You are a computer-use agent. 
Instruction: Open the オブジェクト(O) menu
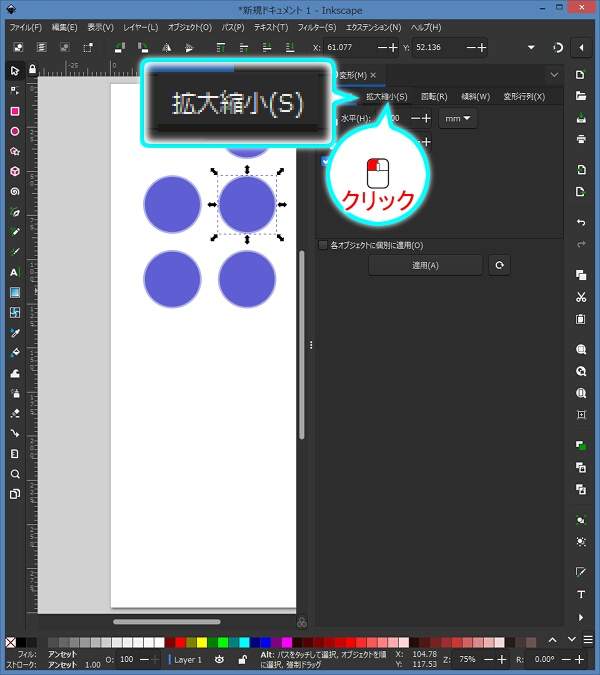190,27
